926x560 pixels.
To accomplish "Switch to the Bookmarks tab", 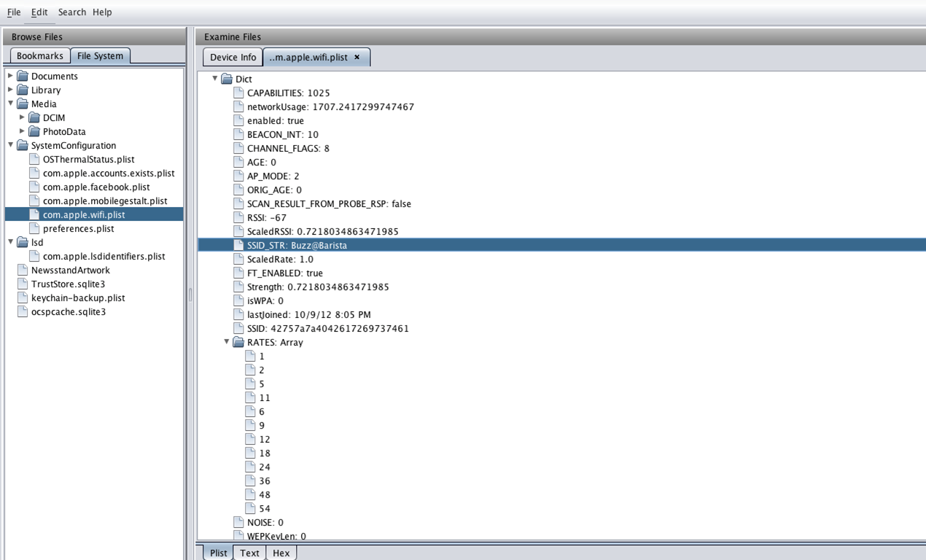I will point(40,56).
